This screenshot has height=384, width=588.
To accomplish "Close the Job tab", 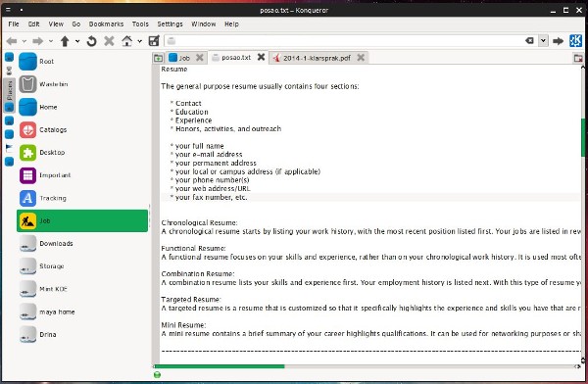I will tap(200, 58).
